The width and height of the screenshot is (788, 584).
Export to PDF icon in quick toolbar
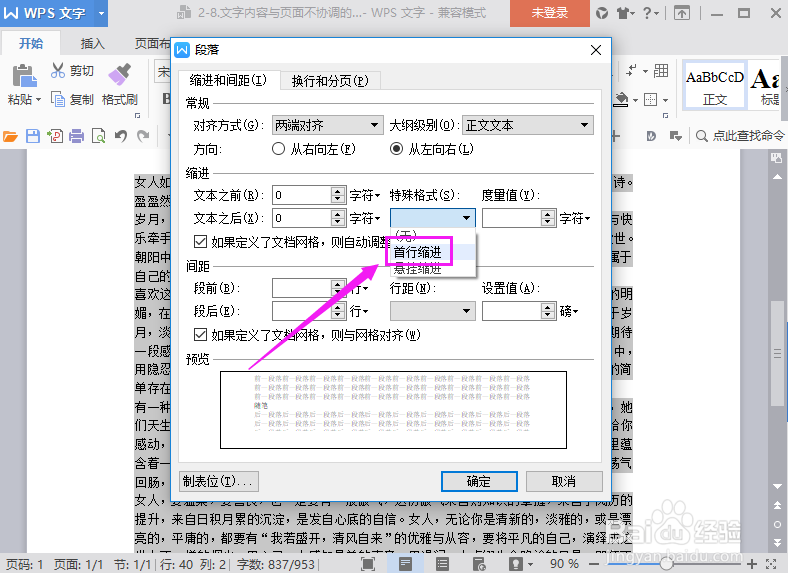tap(55, 136)
